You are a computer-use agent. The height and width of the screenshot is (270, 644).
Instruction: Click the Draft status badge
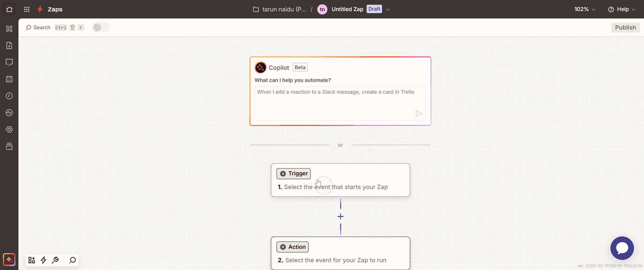click(x=374, y=9)
